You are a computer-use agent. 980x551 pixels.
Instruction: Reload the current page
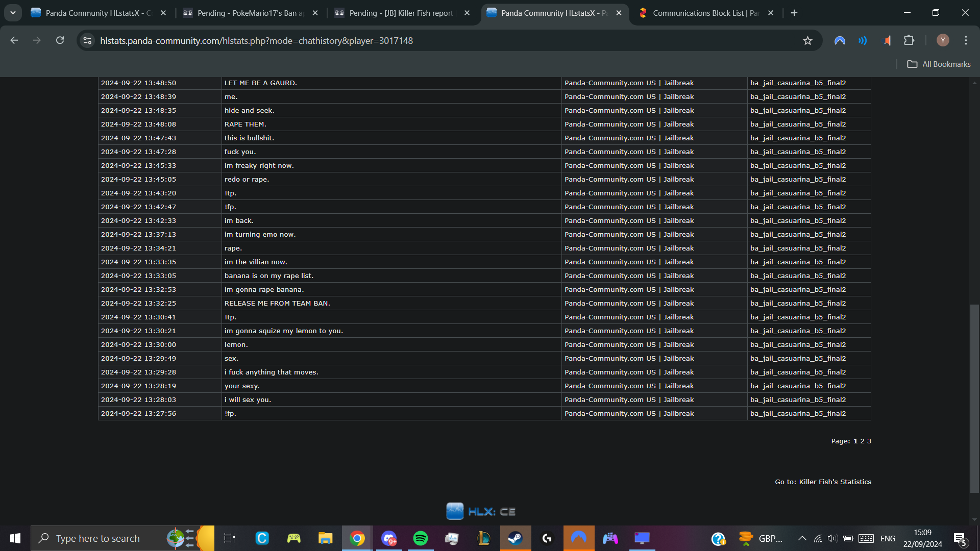point(60,40)
